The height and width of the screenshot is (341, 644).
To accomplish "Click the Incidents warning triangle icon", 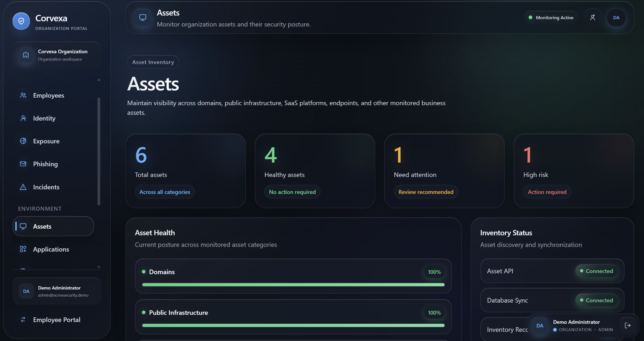I will coord(23,187).
